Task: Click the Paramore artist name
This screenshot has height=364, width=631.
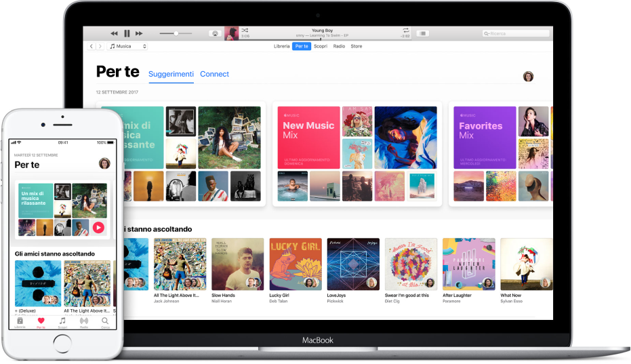Action: 451,301
